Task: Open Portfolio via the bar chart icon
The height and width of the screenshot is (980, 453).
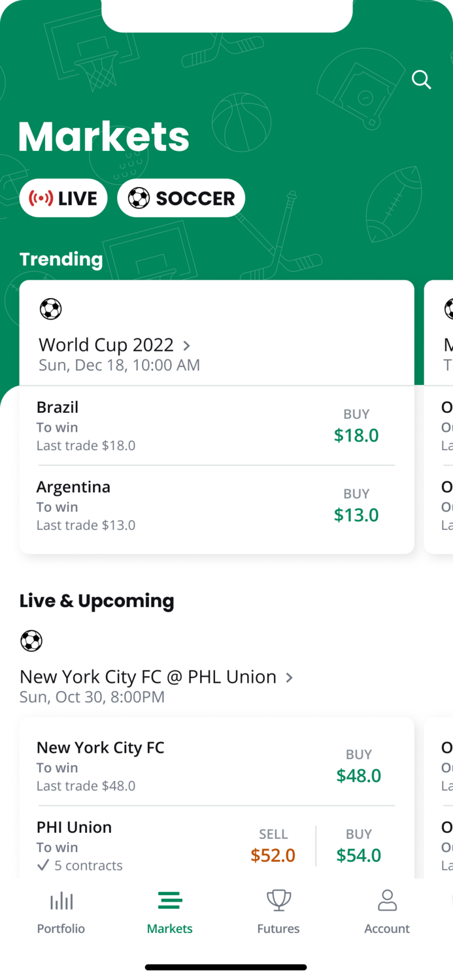Action: [61, 902]
